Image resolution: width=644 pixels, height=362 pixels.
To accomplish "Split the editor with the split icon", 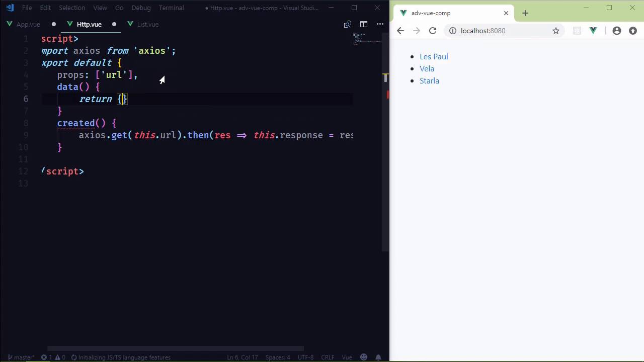I will pos(364,24).
